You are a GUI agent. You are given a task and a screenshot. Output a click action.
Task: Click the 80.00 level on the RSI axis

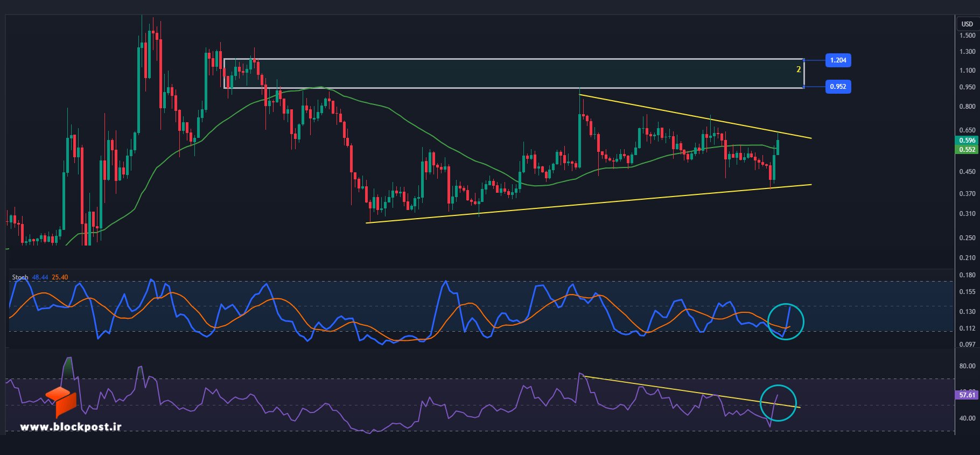click(967, 366)
